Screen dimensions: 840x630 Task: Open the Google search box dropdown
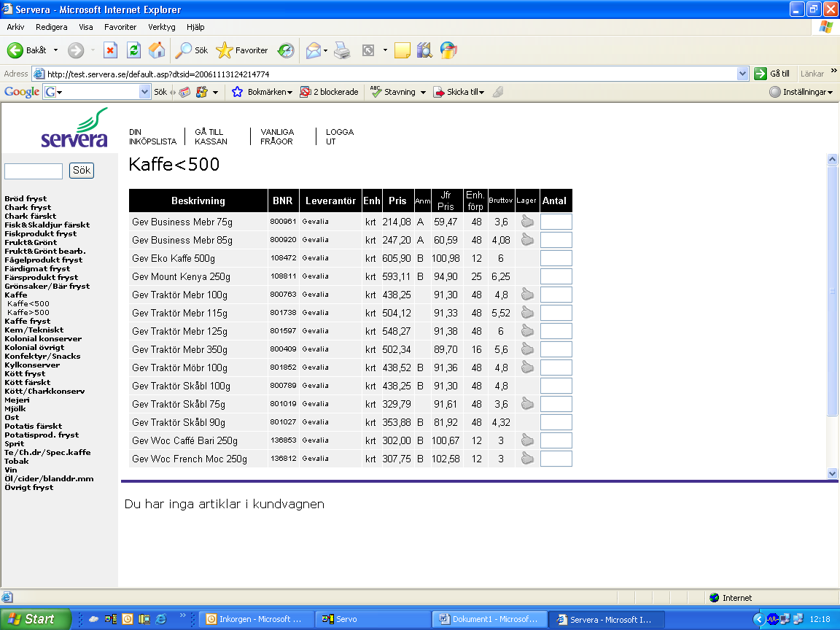144,92
